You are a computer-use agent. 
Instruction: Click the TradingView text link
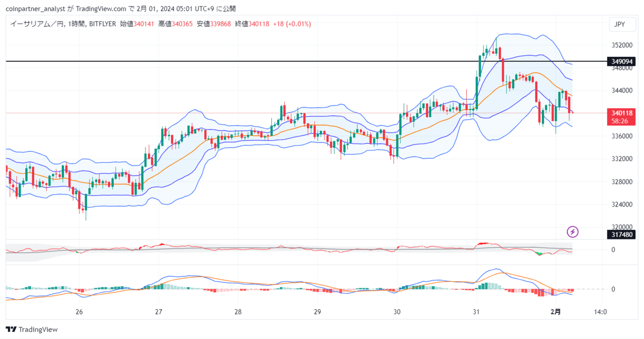[38, 329]
